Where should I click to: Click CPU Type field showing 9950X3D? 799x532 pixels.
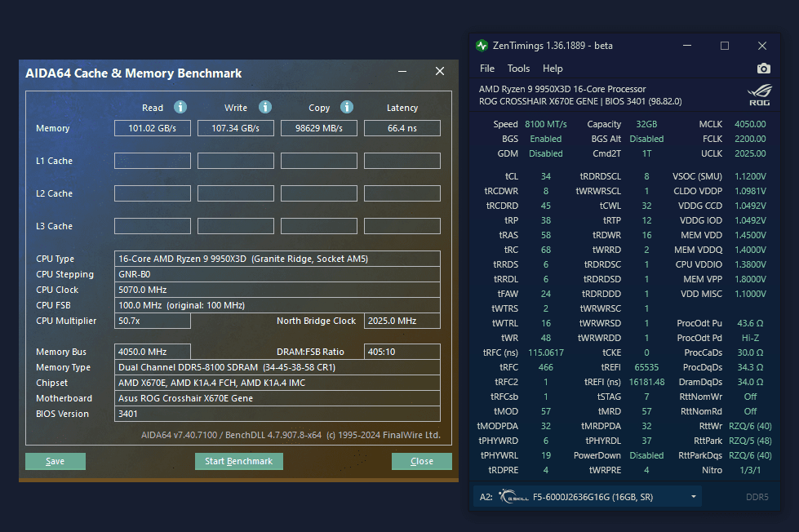277,259
